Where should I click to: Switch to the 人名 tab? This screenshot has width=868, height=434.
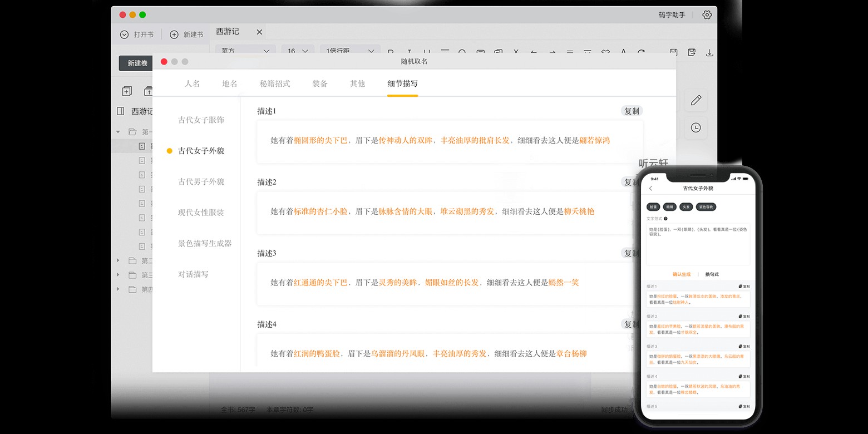(192, 83)
